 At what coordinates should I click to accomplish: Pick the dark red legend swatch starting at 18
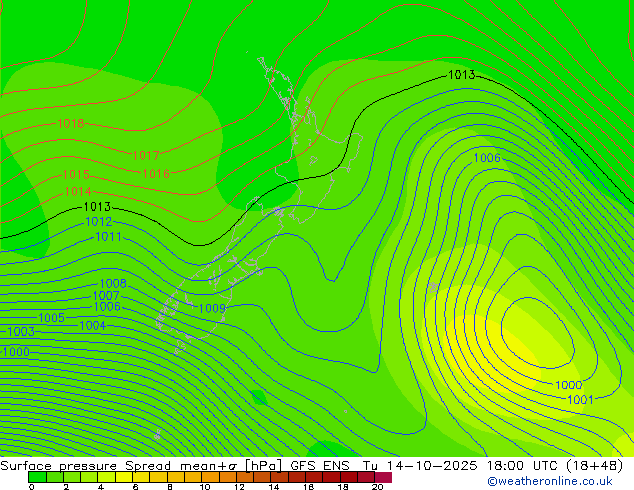pos(349,477)
